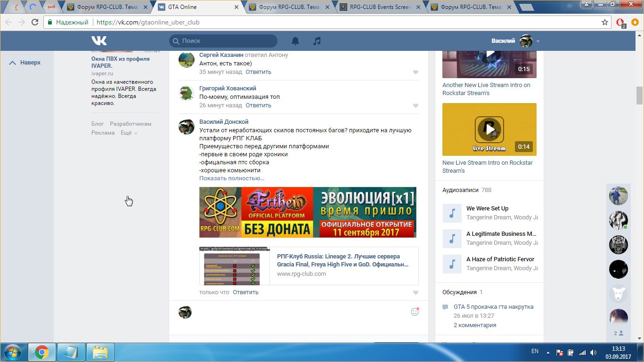Open Григорий Хованский's frog avatar
The width and height of the screenshot is (644, 362).
187,93
